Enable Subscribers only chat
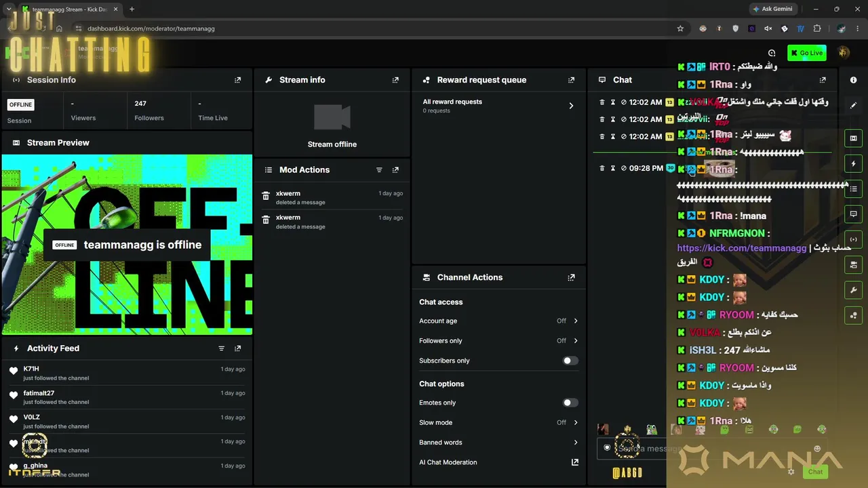This screenshot has width=868, height=488. (x=571, y=361)
